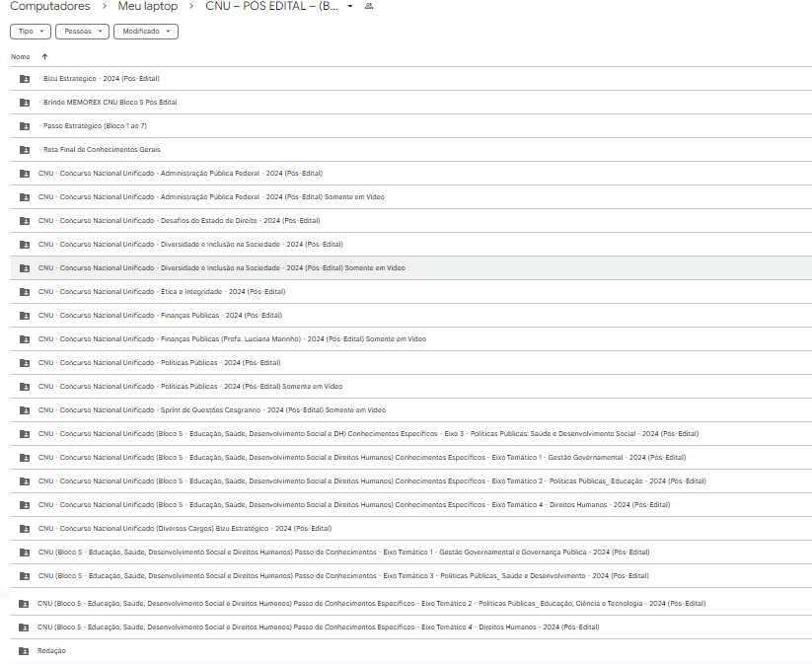This screenshot has height=664, width=812.
Task: Click the folder icon of Bizu Estratégico - 2024
Action: tap(25, 79)
